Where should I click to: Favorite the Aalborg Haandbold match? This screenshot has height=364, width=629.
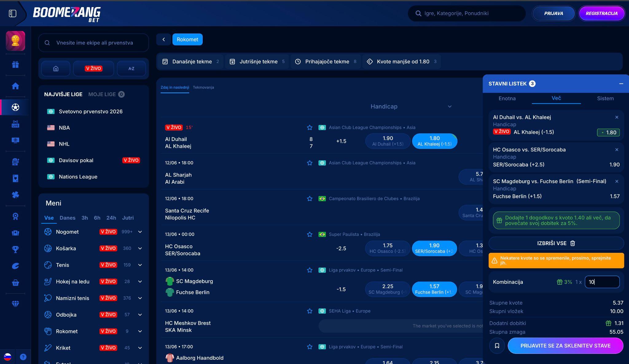(x=310, y=347)
